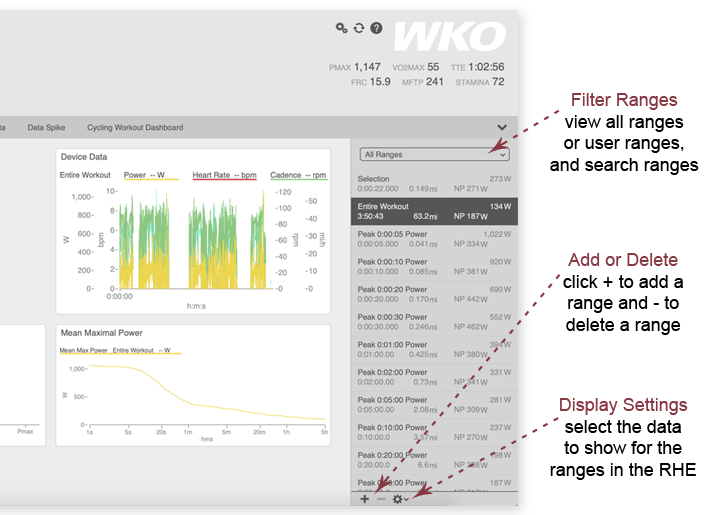Select Peak 0:00:20 Power range

[x=434, y=294]
